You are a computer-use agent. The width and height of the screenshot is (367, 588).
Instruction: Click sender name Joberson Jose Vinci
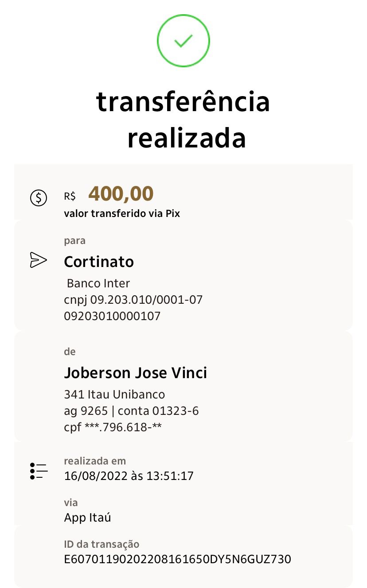pos(136,373)
